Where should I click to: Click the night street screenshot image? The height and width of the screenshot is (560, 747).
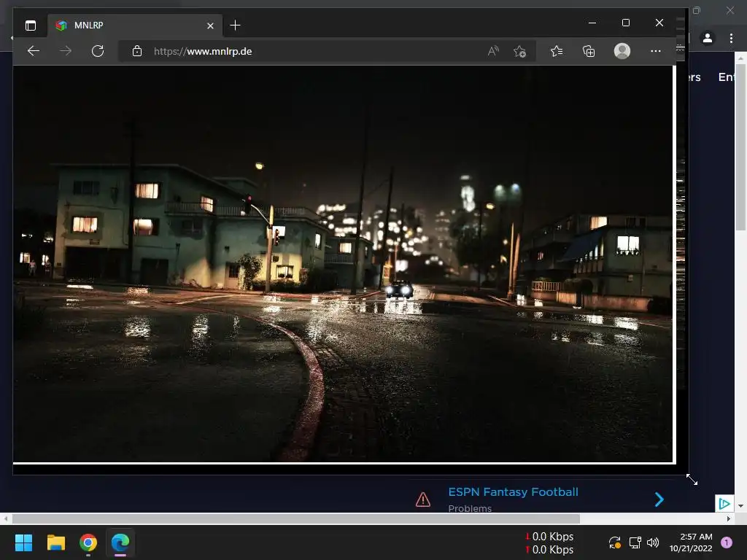pyautogui.click(x=343, y=263)
